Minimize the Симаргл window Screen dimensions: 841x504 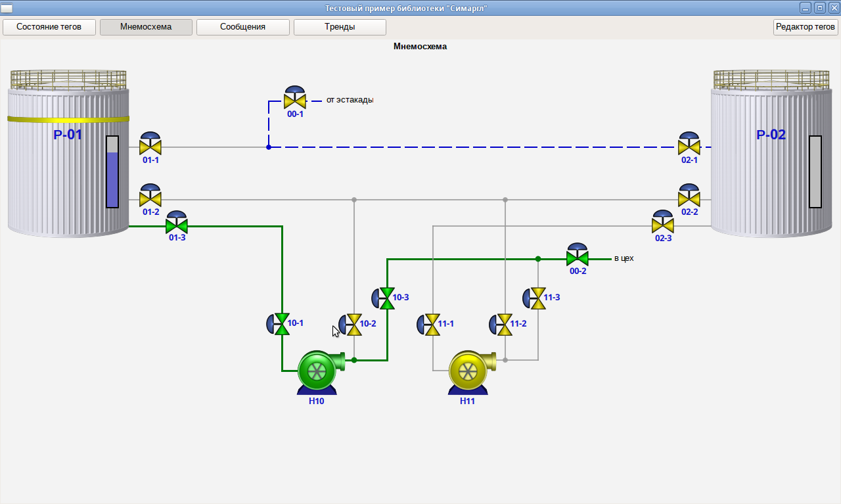(x=806, y=8)
